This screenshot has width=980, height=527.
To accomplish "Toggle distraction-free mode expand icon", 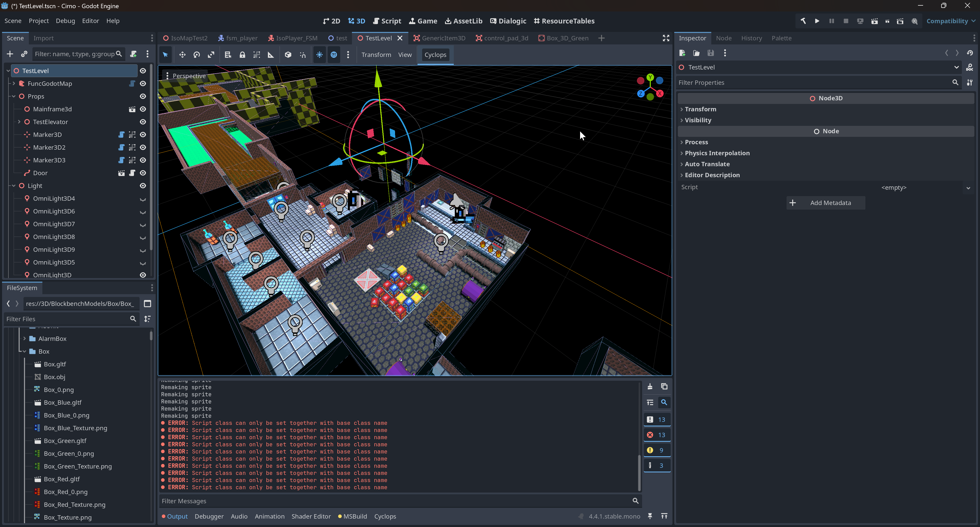I will [666, 38].
